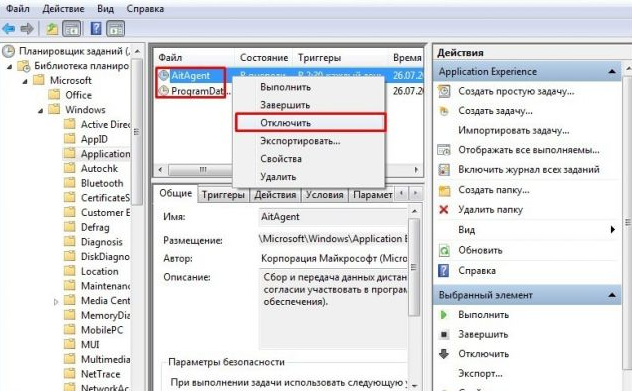Switch to the Триггеры tab
The image size is (632, 391).
point(223,195)
